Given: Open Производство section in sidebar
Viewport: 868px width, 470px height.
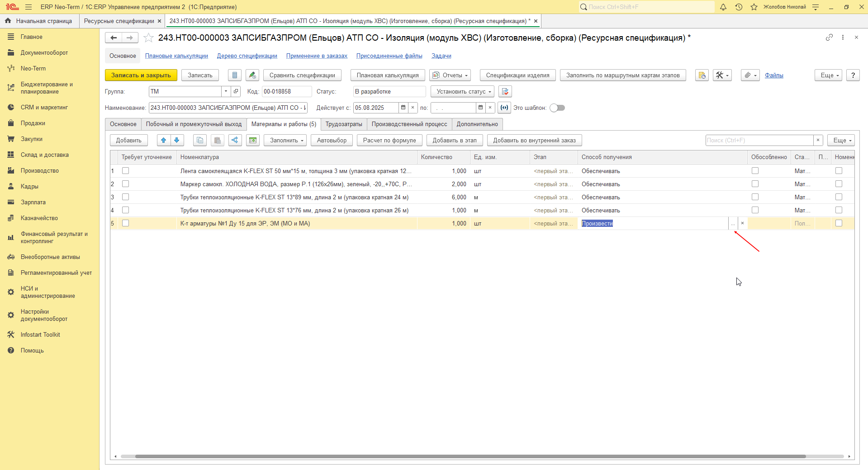Looking at the screenshot, I should coord(40,171).
